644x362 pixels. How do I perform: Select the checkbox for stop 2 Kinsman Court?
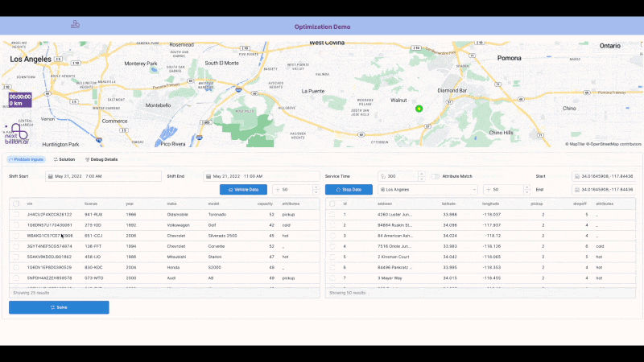tap(332, 257)
